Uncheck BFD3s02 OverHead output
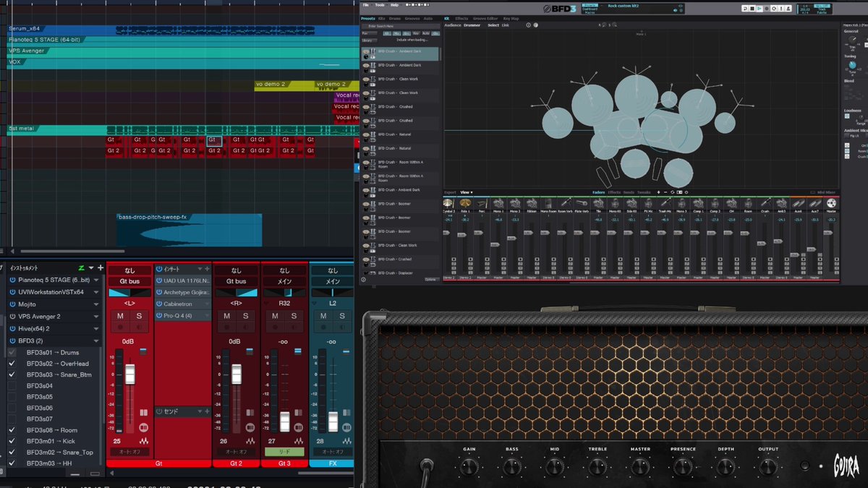The image size is (868, 488). tap(12, 364)
